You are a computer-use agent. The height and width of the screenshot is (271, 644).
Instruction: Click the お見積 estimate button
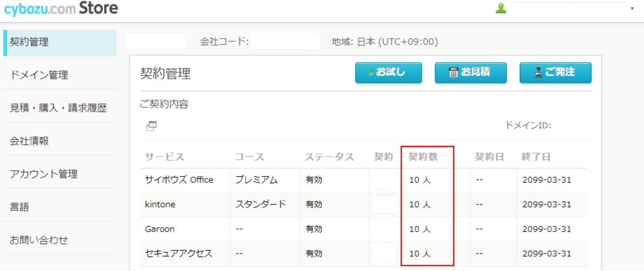point(470,72)
